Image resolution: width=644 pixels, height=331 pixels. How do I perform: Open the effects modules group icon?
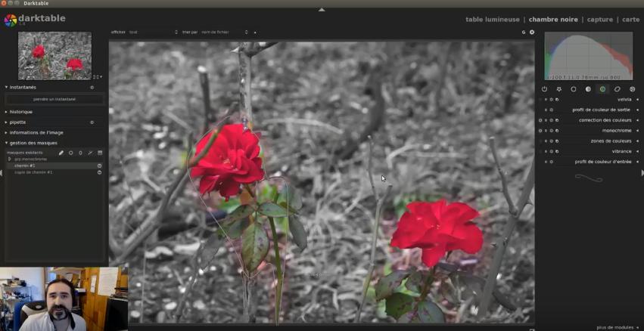(x=632, y=89)
